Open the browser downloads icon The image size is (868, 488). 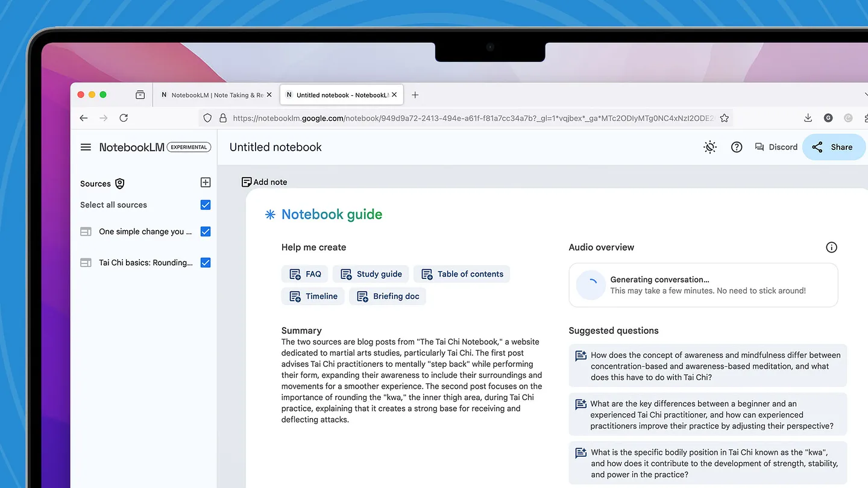[x=808, y=118]
